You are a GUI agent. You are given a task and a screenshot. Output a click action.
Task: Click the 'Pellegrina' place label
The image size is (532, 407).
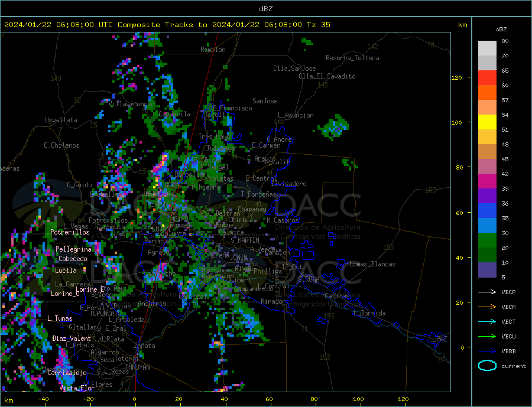pos(74,249)
